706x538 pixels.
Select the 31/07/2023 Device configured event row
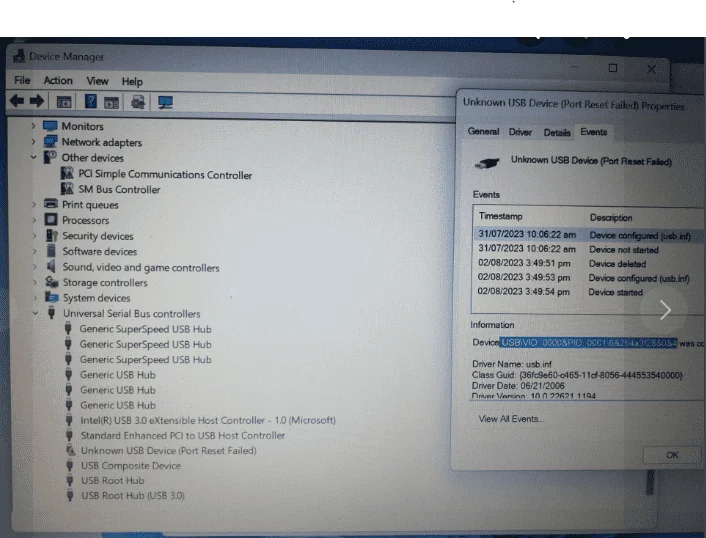tap(588, 235)
